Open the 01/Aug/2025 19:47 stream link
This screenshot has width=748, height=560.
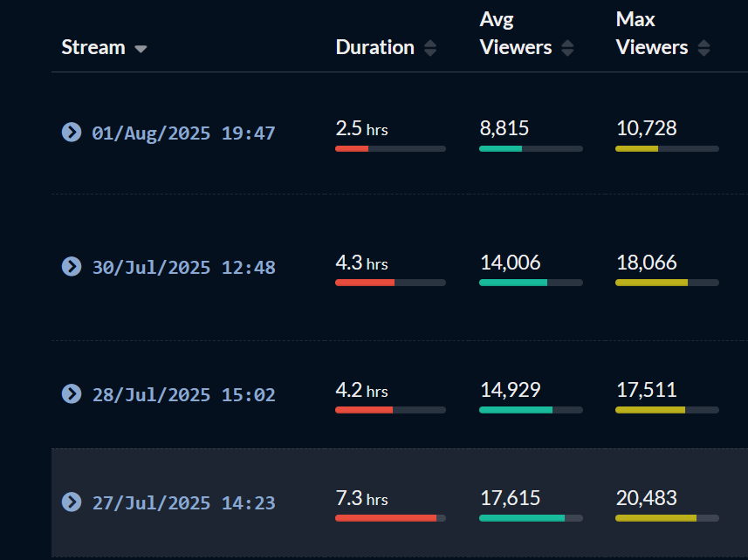(x=183, y=133)
